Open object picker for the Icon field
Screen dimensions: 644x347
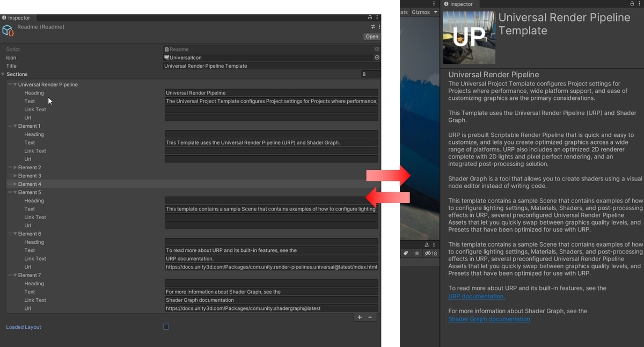pos(377,57)
